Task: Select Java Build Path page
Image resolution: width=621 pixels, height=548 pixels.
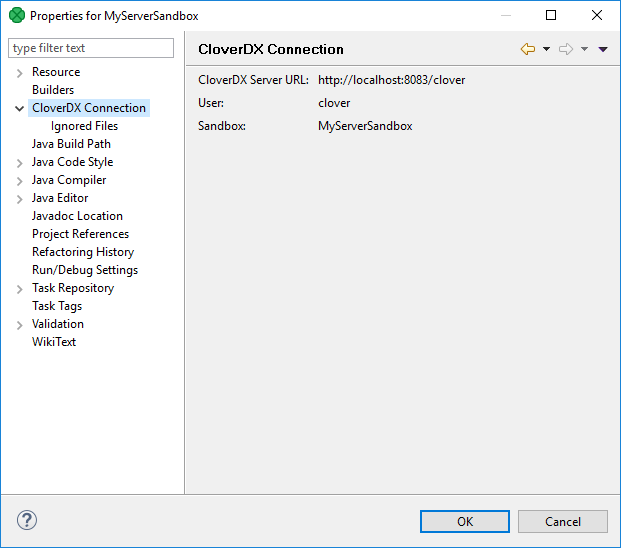Action: (x=71, y=144)
